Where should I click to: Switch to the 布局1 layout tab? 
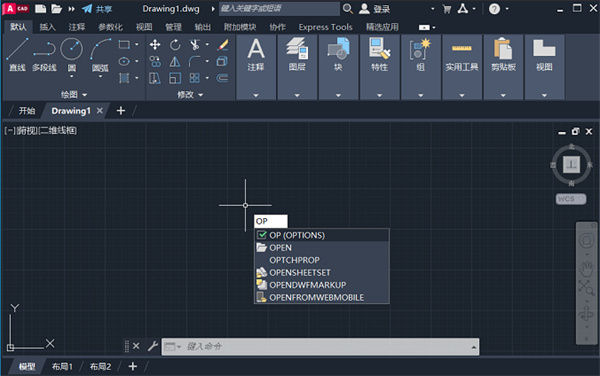coord(62,366)
